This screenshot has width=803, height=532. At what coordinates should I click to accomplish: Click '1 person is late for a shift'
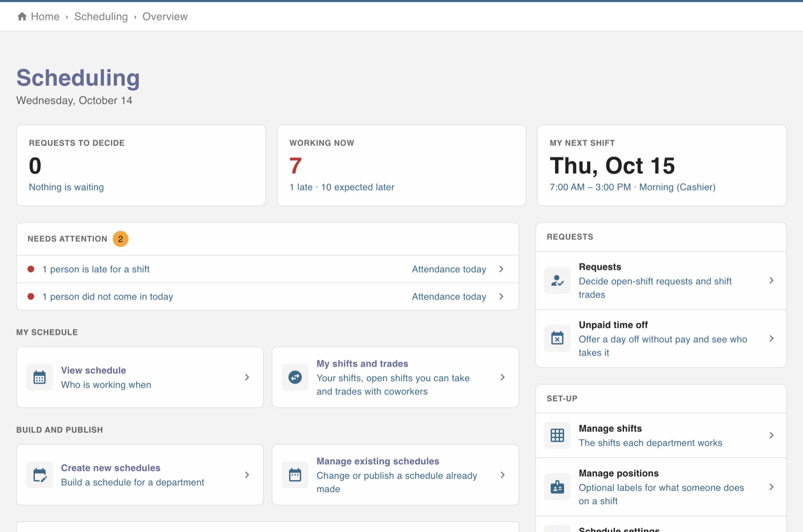click(96, 269)
